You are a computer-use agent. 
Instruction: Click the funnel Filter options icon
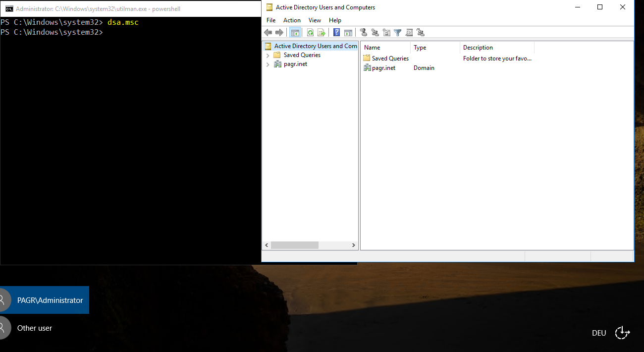tap(398, 33)
